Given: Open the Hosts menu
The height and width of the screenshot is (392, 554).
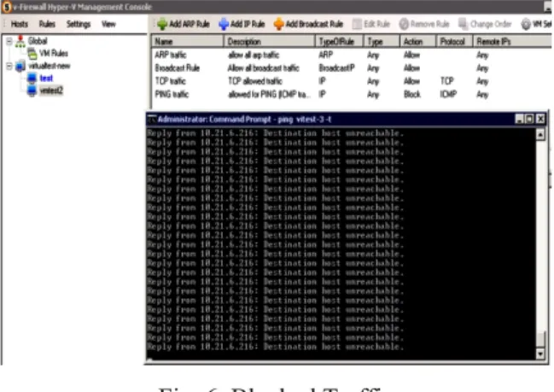Looking at the screenshot, I should 19,24.
